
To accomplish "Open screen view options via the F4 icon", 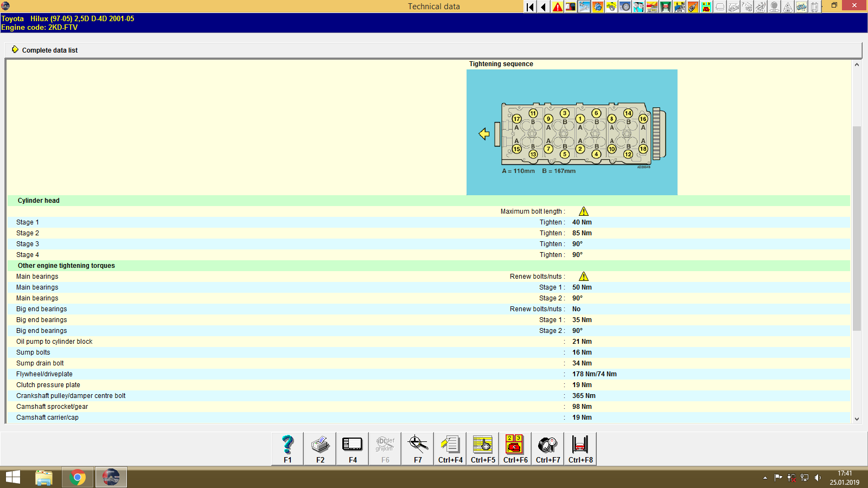I will point(352,446).
